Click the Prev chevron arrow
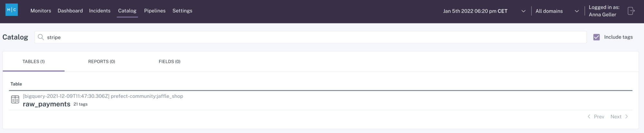The width and height of the screenshot is (644, 133). coord(589,117)
